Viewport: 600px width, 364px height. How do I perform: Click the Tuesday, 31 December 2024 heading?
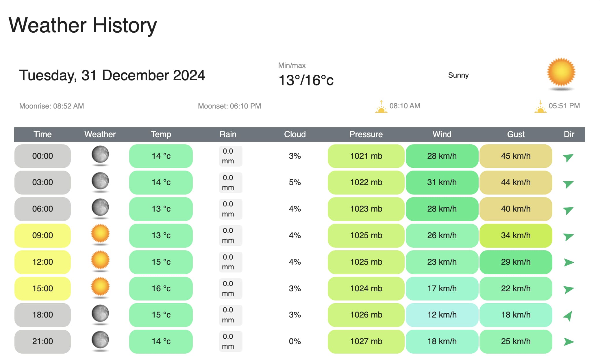point(112,75)
